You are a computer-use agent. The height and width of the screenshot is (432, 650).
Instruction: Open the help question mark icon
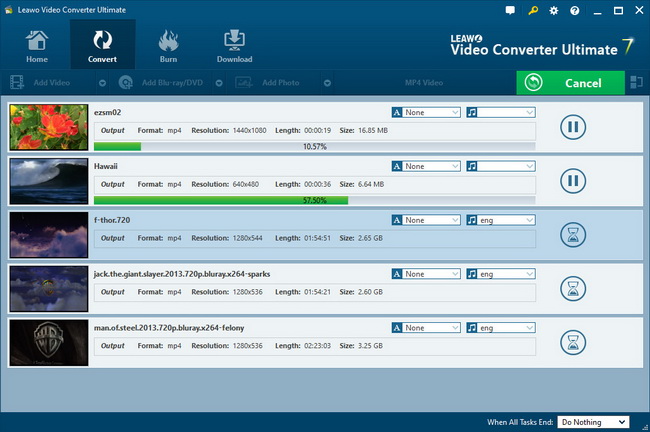click(575, 11)
